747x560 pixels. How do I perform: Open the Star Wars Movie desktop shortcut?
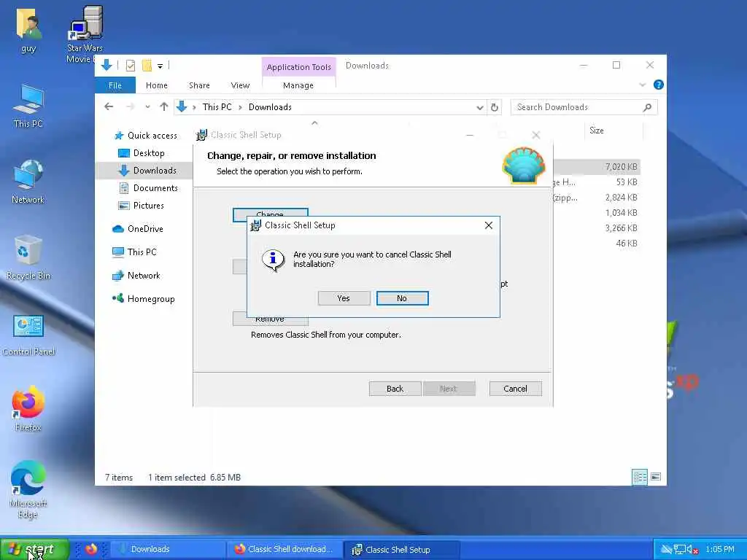coord(85,34)
